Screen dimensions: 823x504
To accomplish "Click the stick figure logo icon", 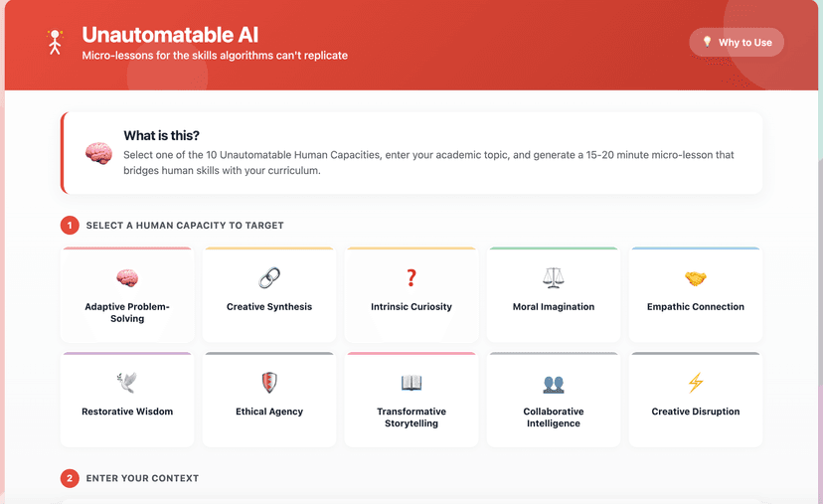I will (55, 42).
